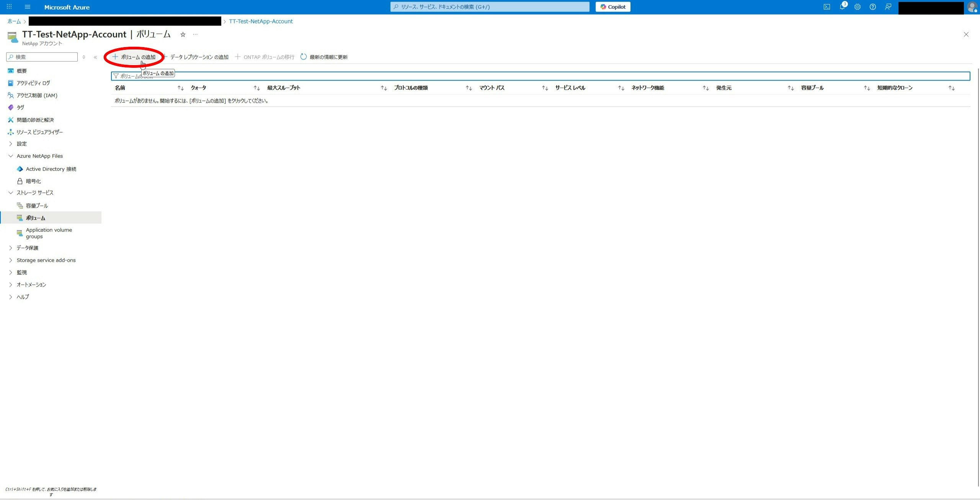Open Active Directory 接続 menu item
980x500 pixels.
[51, 169]
